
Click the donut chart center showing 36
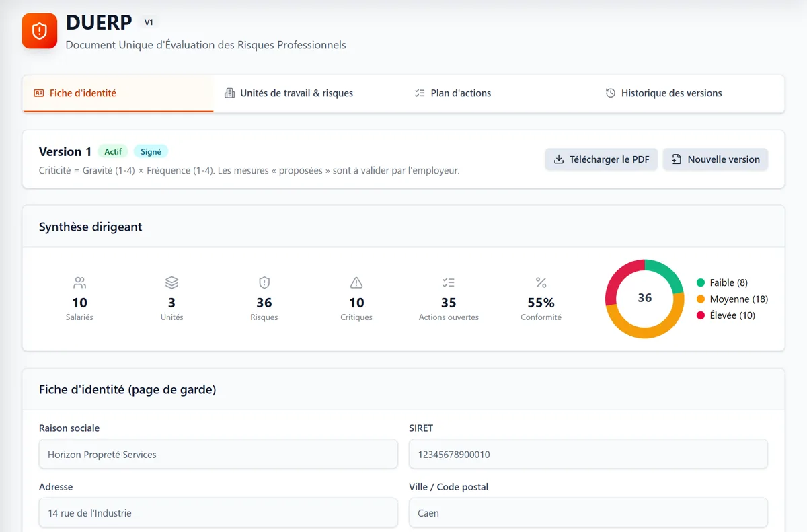pos(644,298)
